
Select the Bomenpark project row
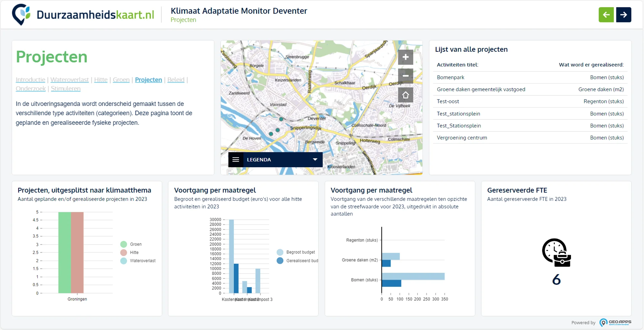pos(530,77)
